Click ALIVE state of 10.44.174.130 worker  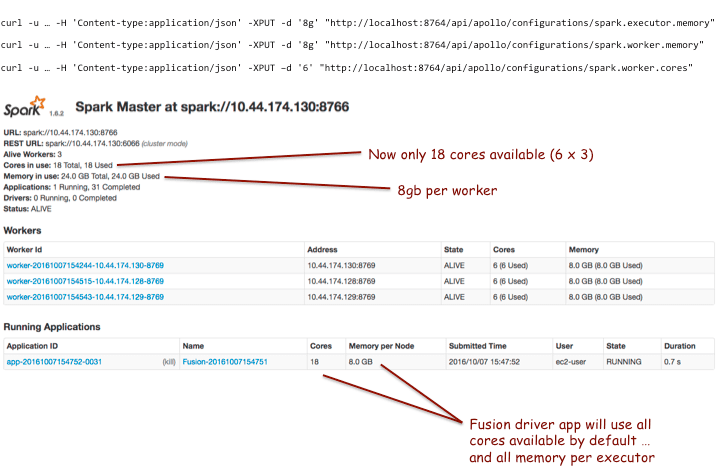tap(454, 265)
